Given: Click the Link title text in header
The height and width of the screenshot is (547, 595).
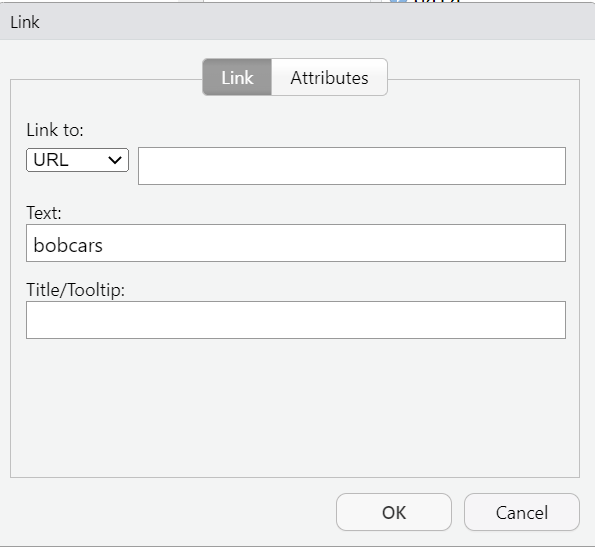Looking at the screenshot, I should (x=25, y=22).
